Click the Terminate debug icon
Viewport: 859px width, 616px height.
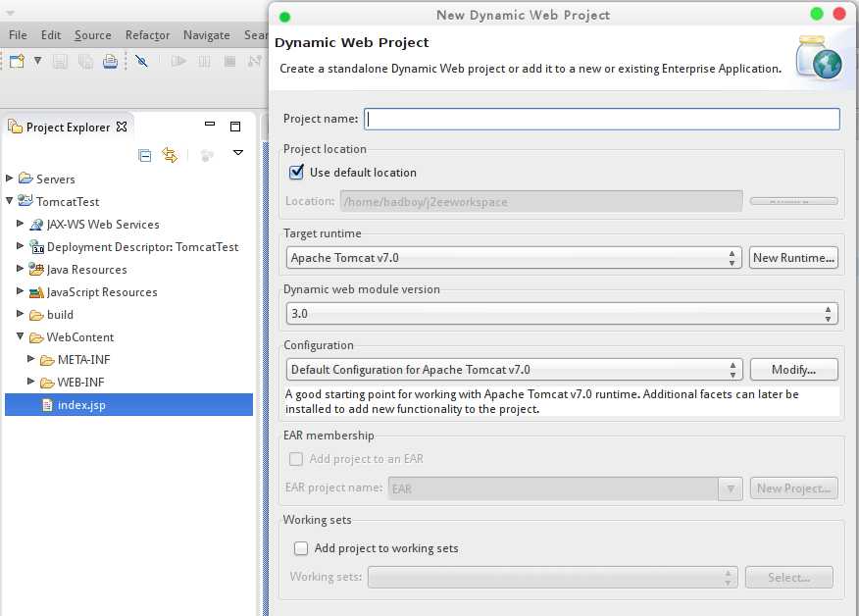[229, 62]
